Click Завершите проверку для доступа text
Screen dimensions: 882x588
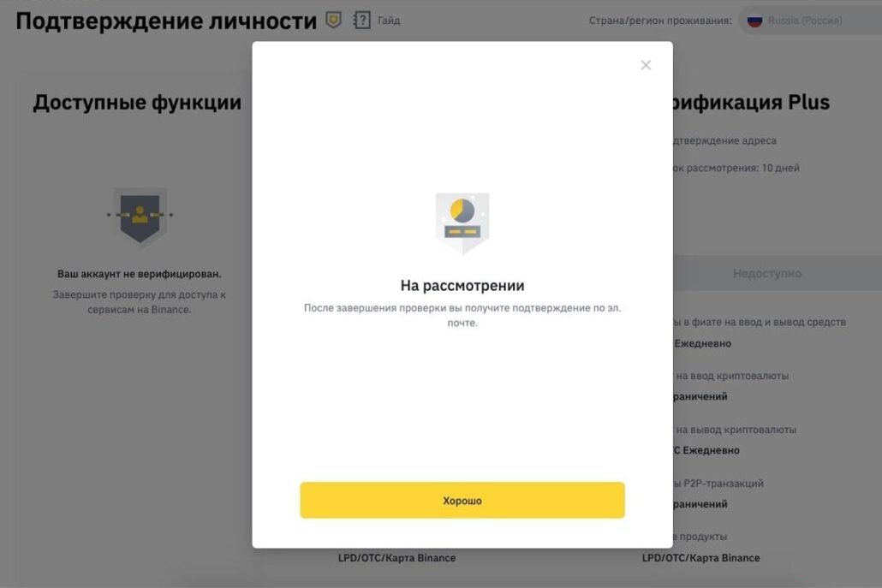pyautogui.click(x=140, y=302)
